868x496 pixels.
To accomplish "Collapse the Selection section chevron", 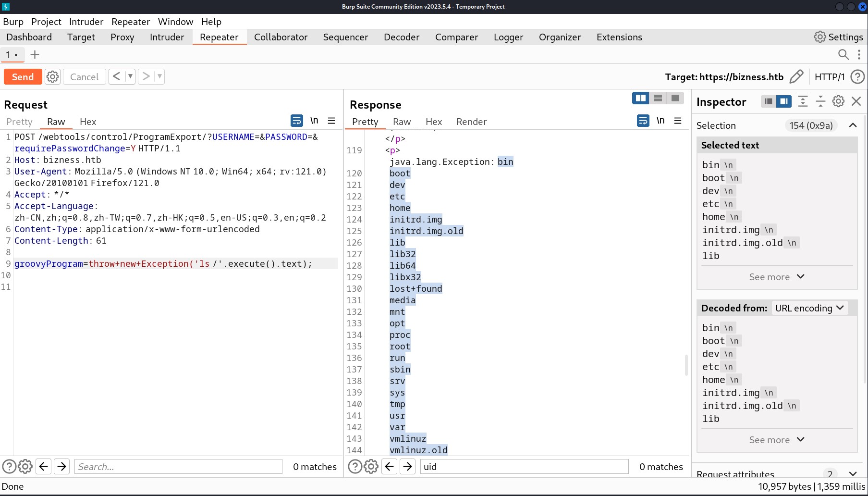I will click(x=853, y=125).
